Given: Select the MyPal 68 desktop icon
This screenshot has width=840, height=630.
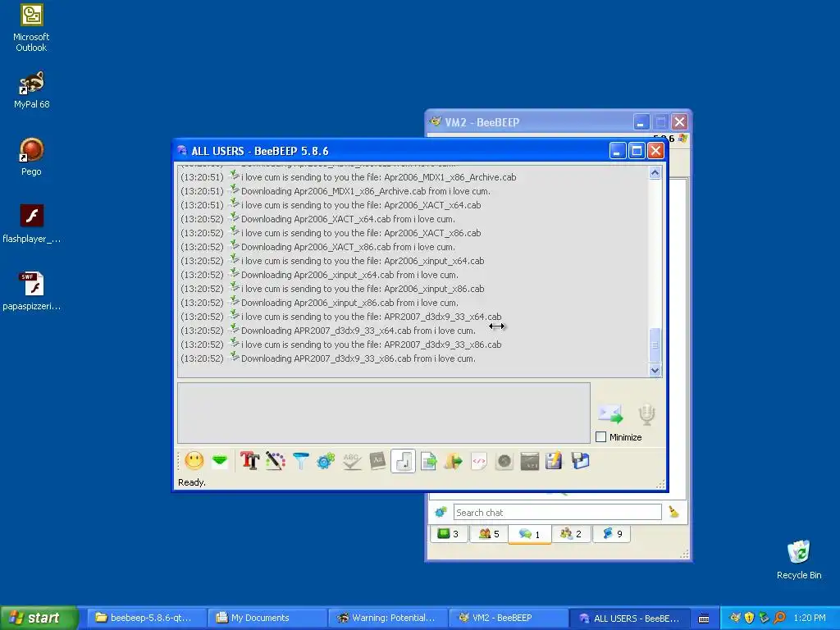Looking at the screenshot, I should point(31,90).
